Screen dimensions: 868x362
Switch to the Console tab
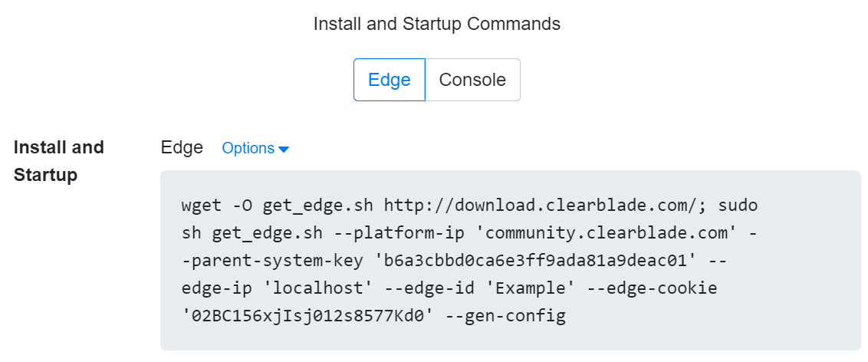472,80
